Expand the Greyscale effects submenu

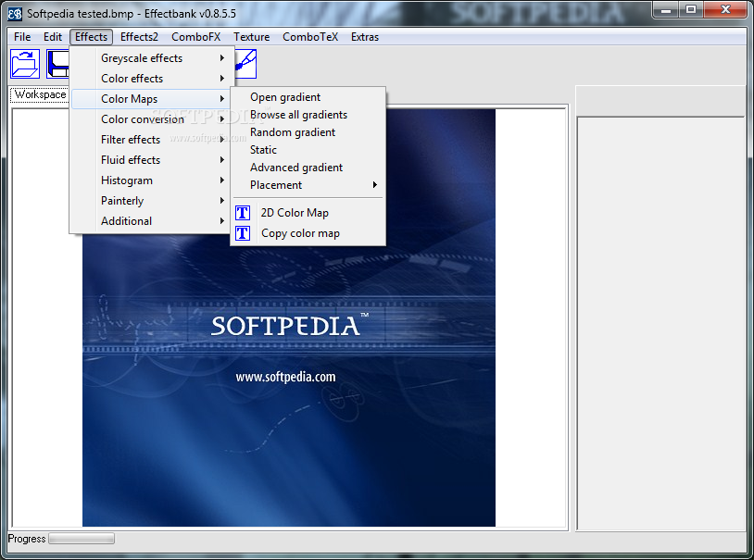tap(150, 58)
